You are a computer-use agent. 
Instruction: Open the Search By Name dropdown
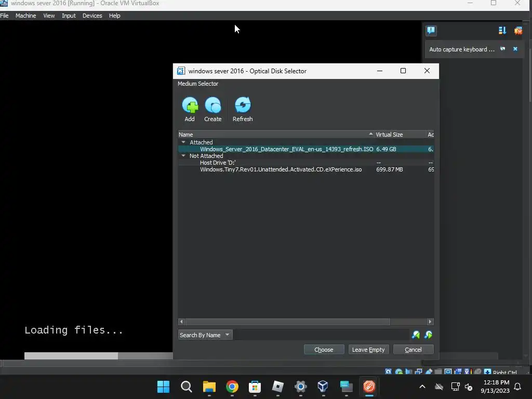[205, 335]
